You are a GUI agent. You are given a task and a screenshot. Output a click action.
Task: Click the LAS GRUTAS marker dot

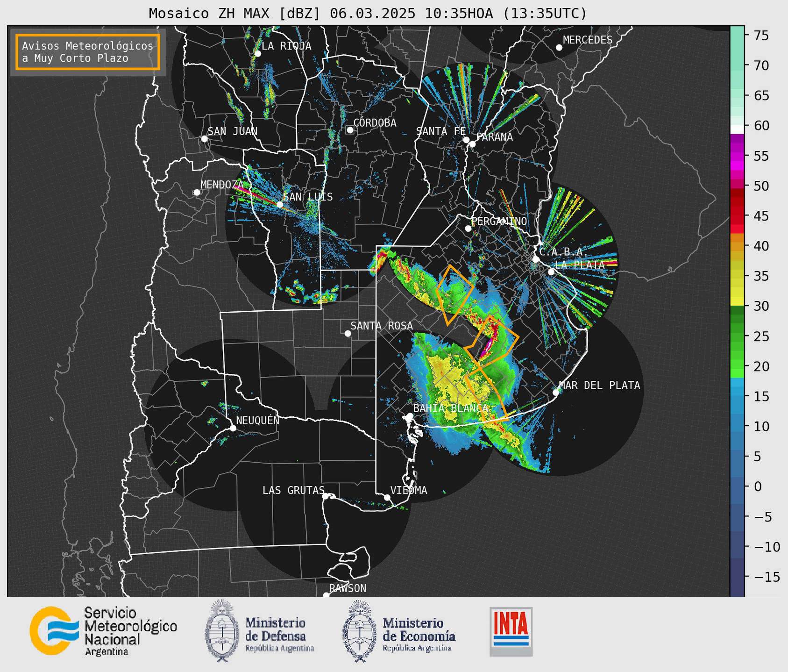[x=326, y=496]
